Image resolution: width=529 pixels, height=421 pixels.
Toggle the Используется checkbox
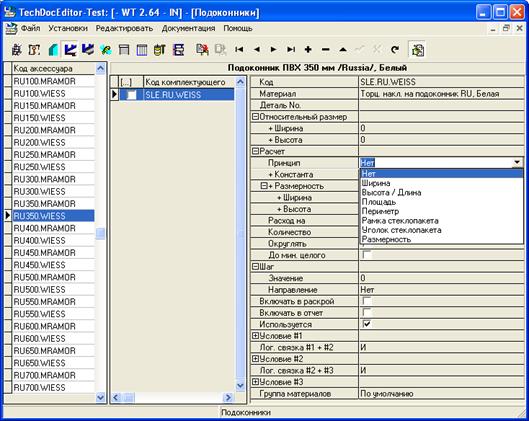[366, 324]
